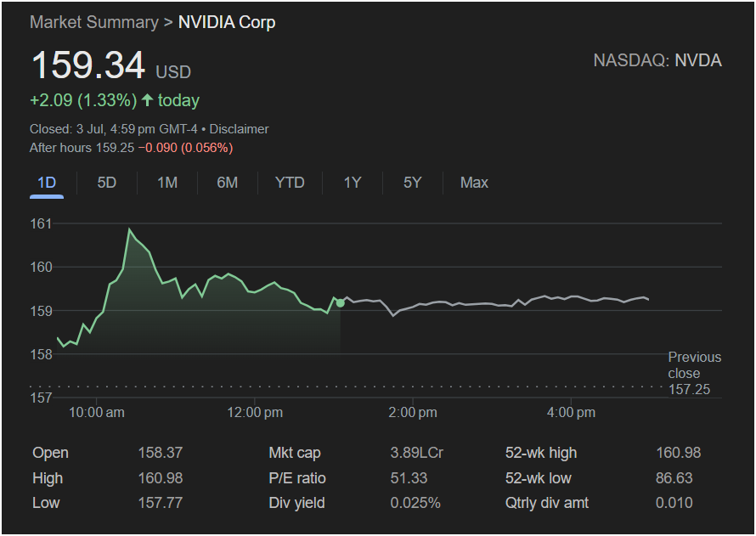
Task: Select the red −0.090 (0.056%) change
Action: [x=186, y=148]
